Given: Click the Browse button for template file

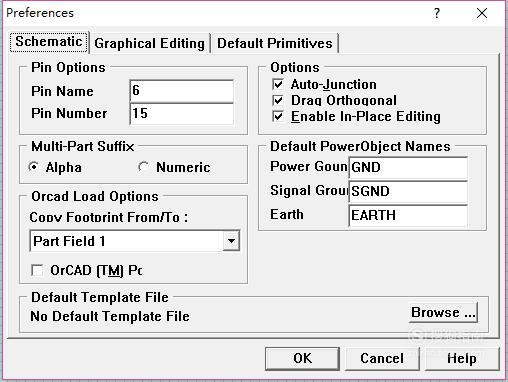Looking at the screenshot, I should coord(443,312).
